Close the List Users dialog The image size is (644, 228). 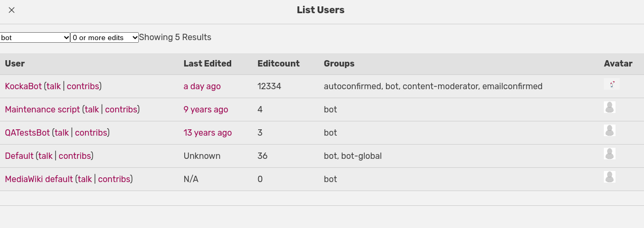coord(12,10)
